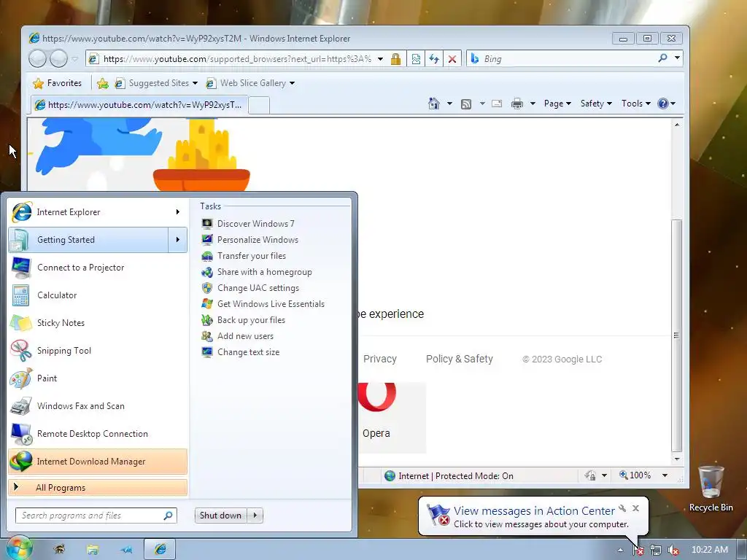Open search provider dropdown arrow
The width and height of the screenshot is (747, 560).
point(677,58)
